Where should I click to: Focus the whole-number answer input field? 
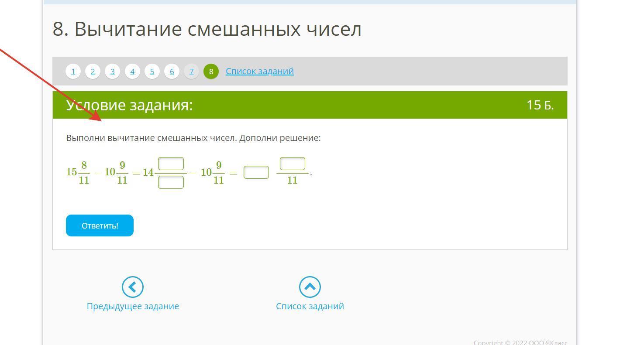256,172
